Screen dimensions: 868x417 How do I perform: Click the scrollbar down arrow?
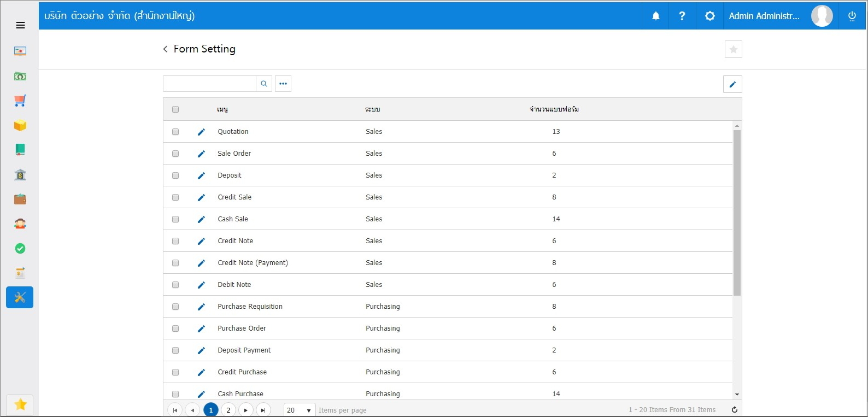(737, 395)
